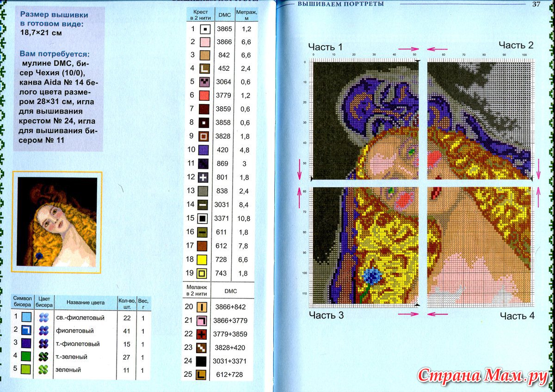
Task: Click the т.-зеленый bead flower icon
Action: (x=44, y=357)
